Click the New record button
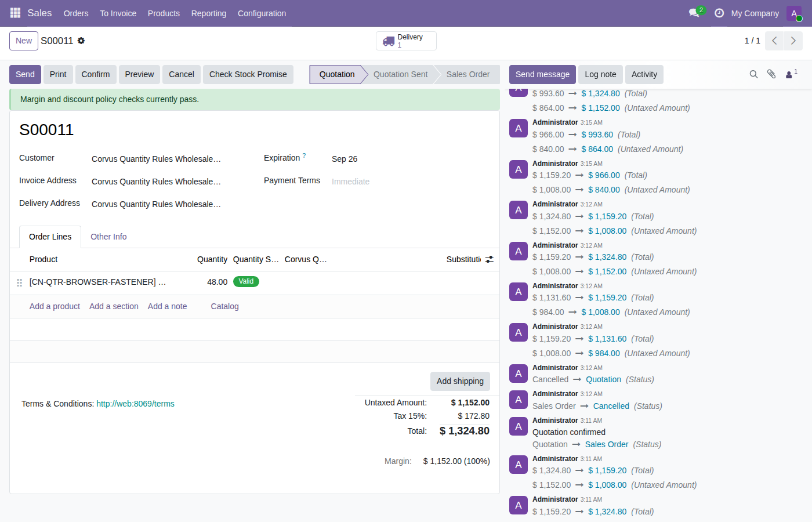Image resolution: width=812 pixels, height=522 pixels. coord(24,41)
